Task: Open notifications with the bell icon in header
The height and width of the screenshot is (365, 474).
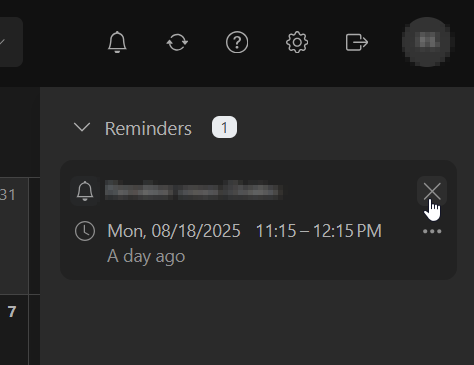Action: click(117, 42)
